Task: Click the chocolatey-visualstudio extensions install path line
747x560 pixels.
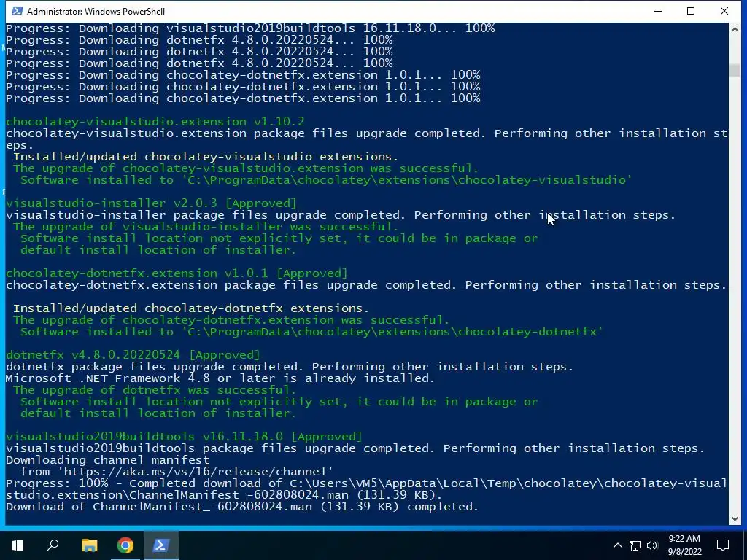Action: coord(326,180)
